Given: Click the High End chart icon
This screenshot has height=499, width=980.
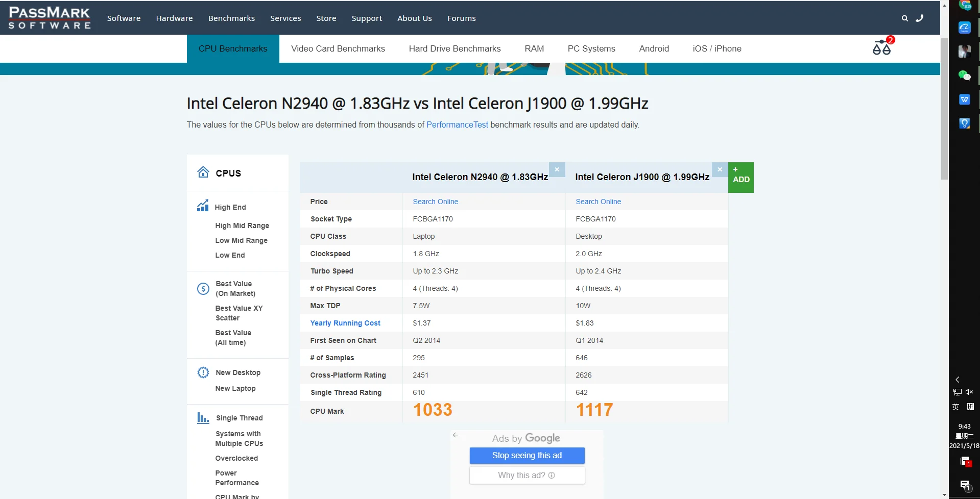Looking at the screenshot, I should (x=203, y=206).
